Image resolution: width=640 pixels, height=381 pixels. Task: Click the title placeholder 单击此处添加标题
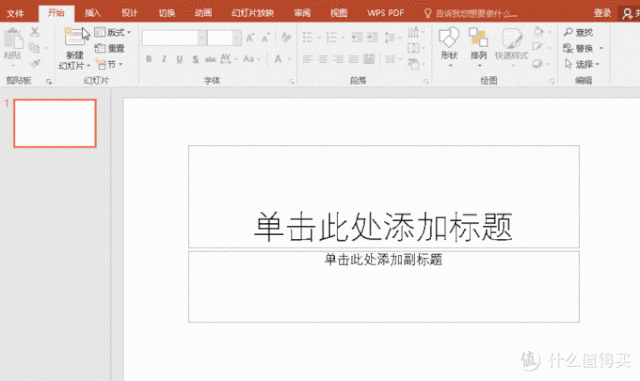click(383, 226)
